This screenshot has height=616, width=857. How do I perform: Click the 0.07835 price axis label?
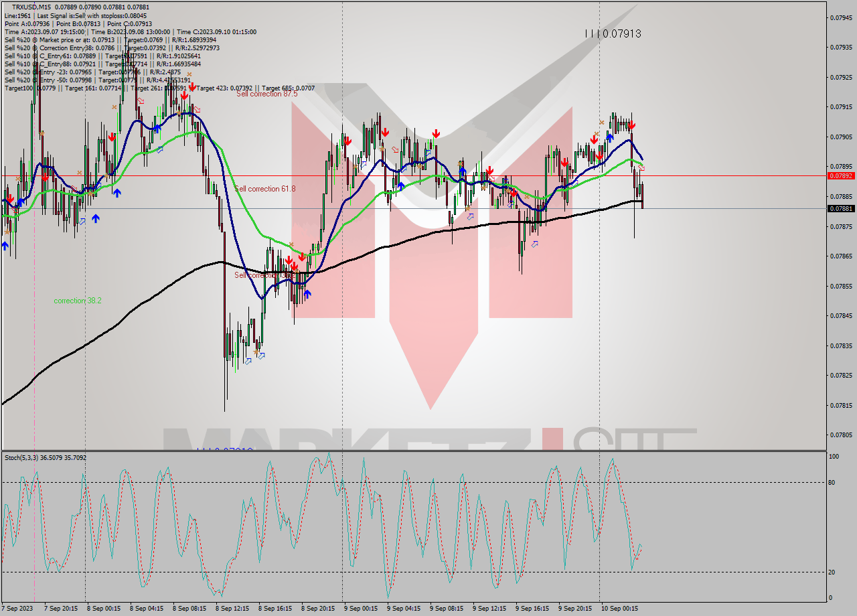842,345
